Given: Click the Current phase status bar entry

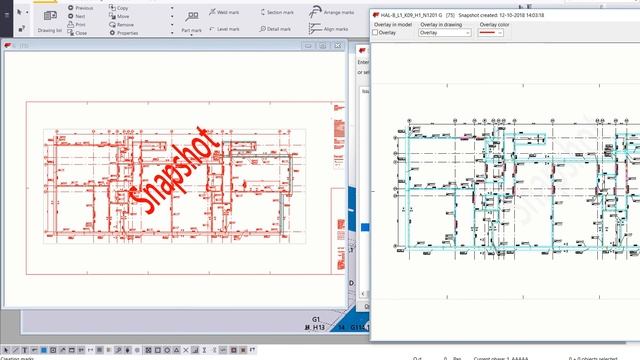Looking at the screenshot, I should coord(501,358).
